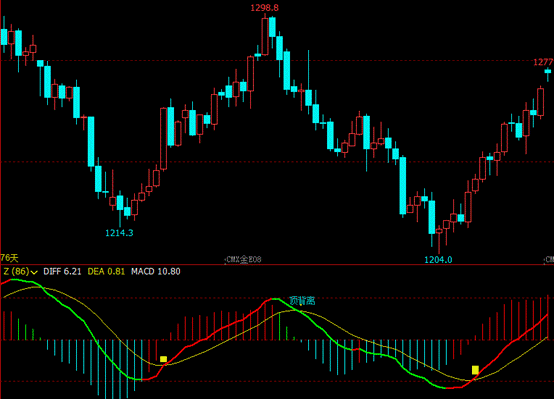The width and height of the screenshot is (554, 399).
Task: Select the 顶背离 divergence annotation
Action: 302,301
